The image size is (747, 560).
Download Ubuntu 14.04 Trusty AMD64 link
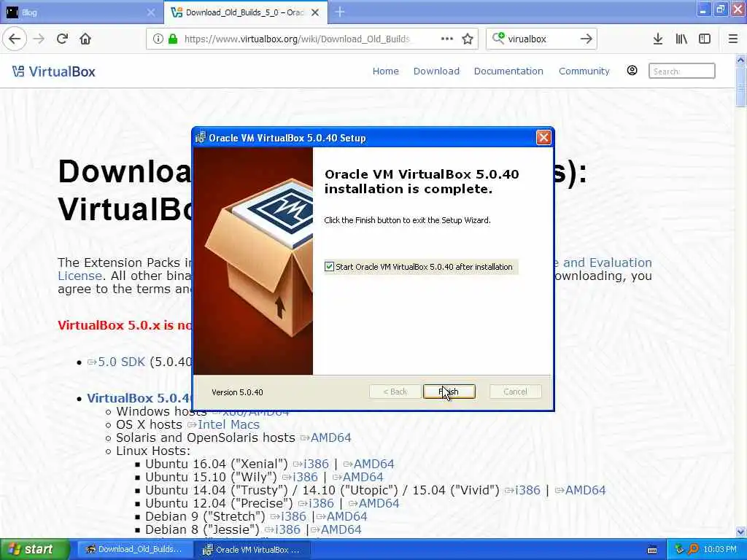coord(580,490)
